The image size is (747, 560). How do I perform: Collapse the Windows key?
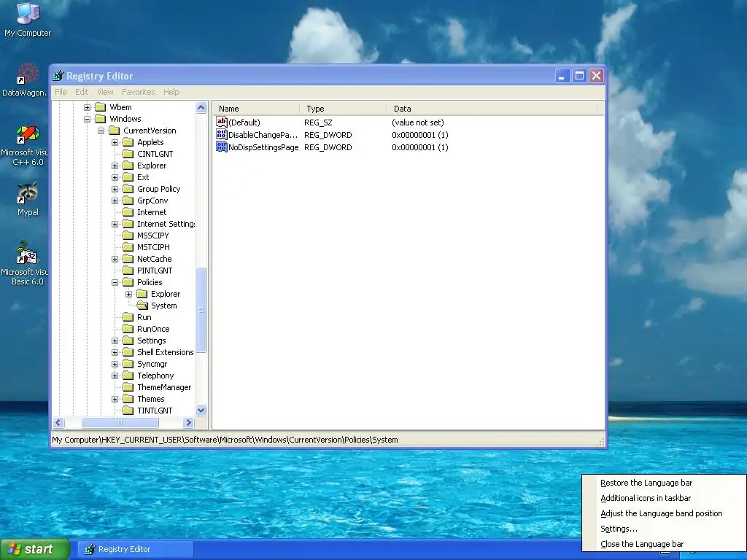point(88,119)
